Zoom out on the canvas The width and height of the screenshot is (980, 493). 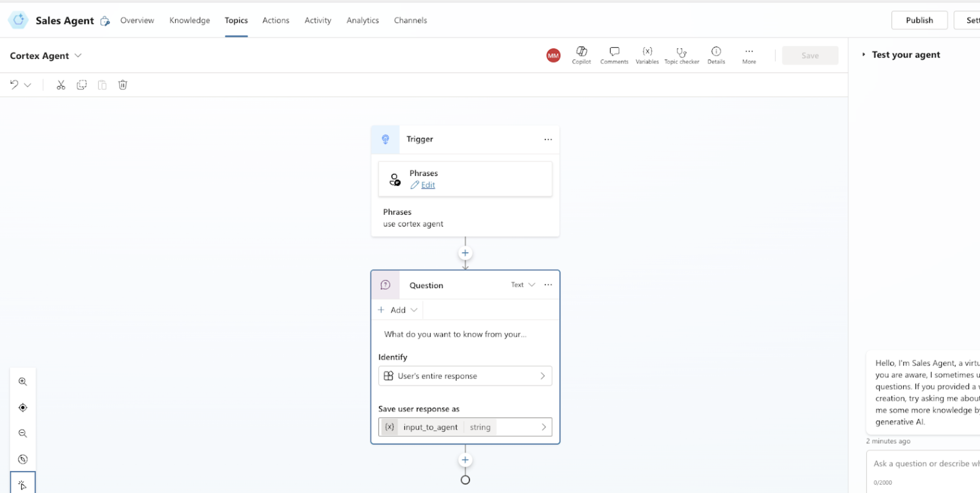click(x=23, y=433)
